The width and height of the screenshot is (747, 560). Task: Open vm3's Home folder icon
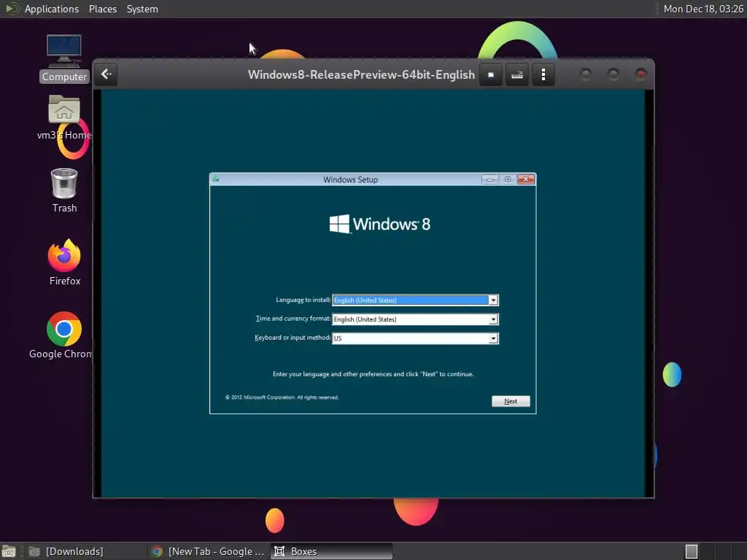click(64, 117)
